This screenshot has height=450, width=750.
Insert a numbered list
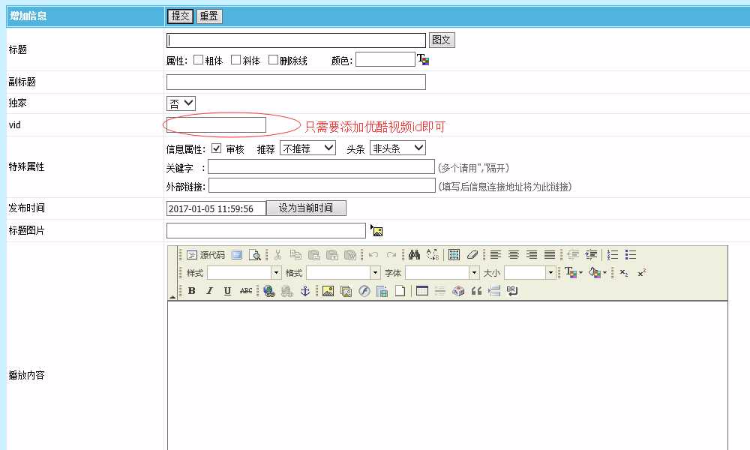pyautogui.click(x=613, y=255)
